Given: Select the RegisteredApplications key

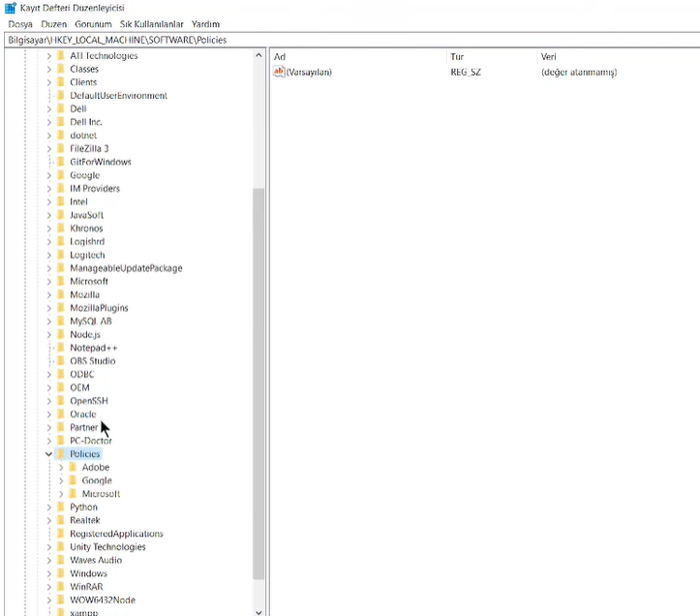Looking at the screenshot, I should [x=116, y=534].
